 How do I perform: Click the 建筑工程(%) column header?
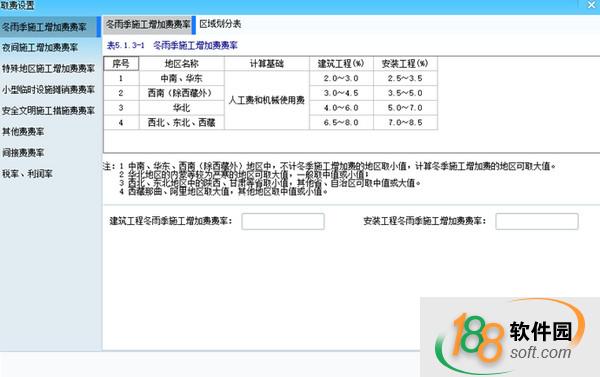[341, 64]
